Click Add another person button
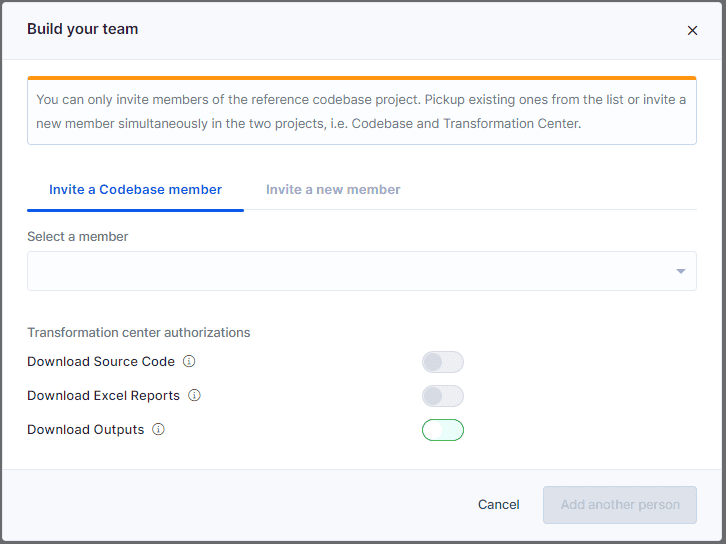Screen dimensions: 726x544 click(x=620, y=505)
